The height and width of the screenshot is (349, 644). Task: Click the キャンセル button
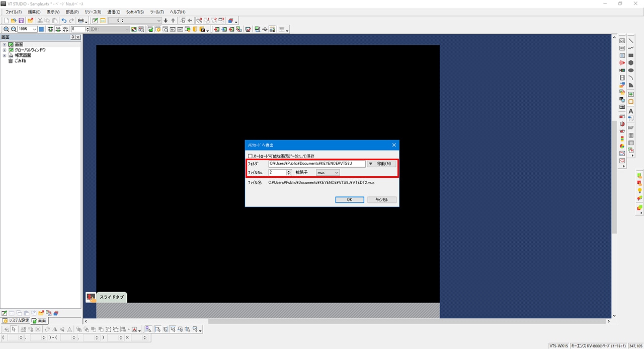[x=381, y=200]
